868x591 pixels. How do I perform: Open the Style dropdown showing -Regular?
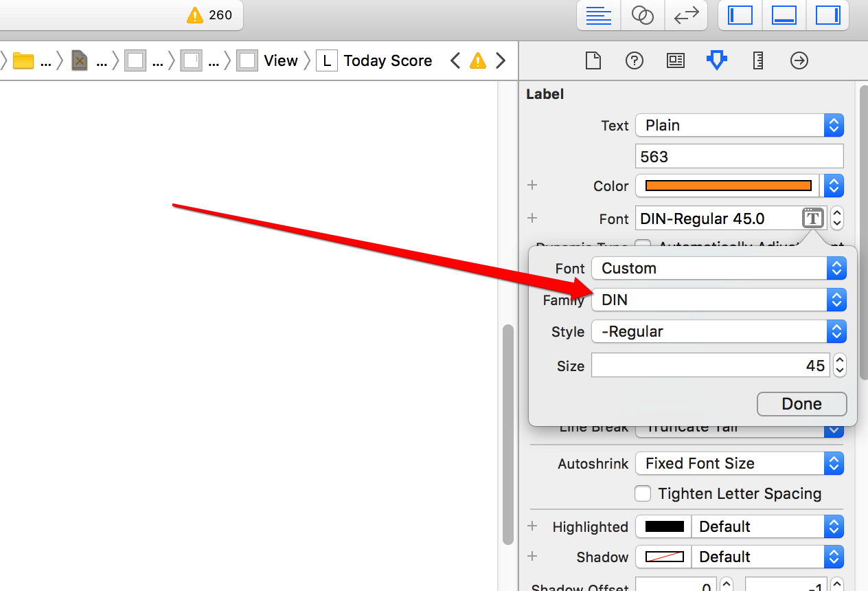tap(718, 332)
